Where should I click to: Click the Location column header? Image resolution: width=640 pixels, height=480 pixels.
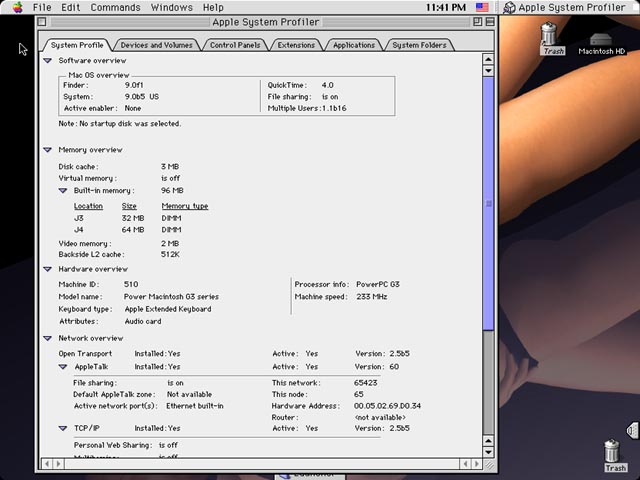88,206
